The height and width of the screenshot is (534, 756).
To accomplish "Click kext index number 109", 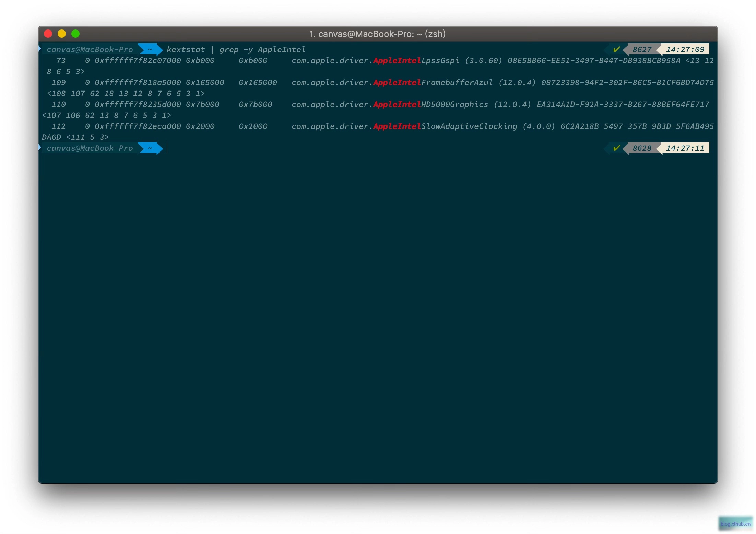I will [x=58, y=83].
